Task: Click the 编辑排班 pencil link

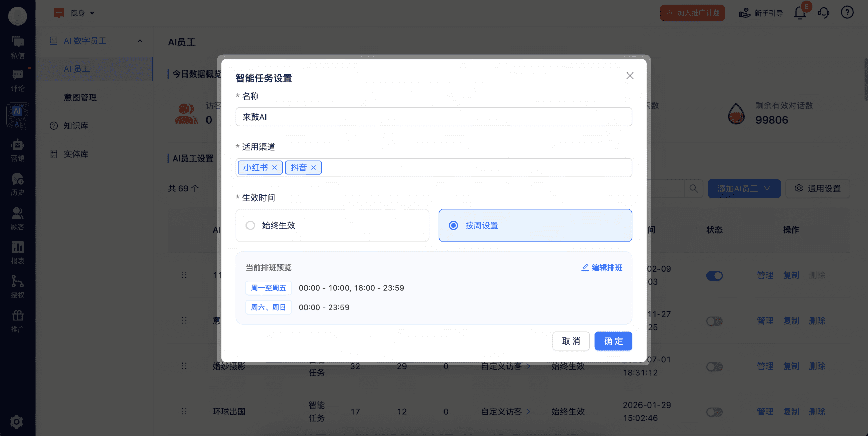Action: pyautogui.click(x=602, y=268)
